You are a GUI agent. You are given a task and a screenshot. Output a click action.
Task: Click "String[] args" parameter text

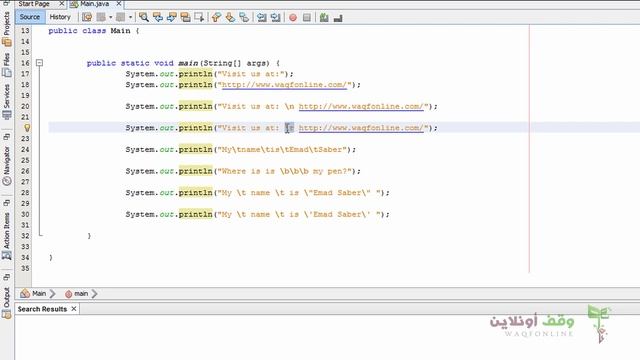click(236, 63)
